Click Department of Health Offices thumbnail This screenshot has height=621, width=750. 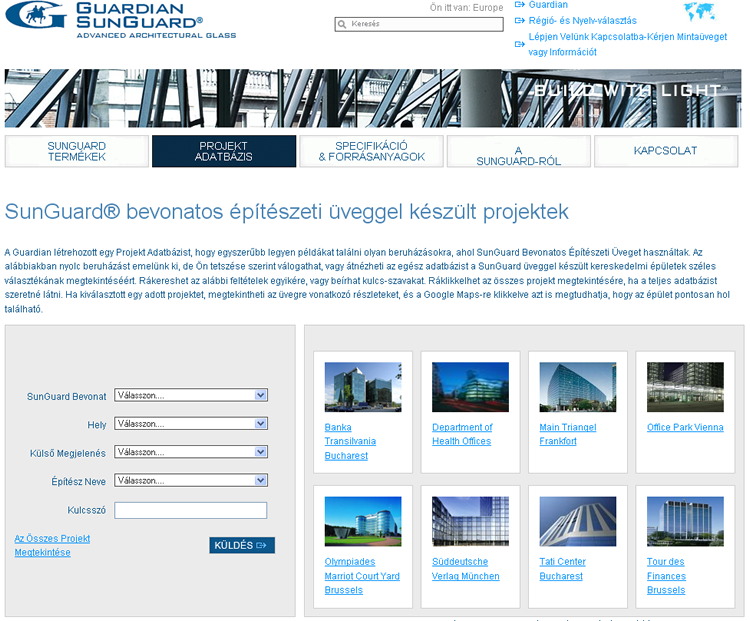pyautogui.click(x=470, y=387)
